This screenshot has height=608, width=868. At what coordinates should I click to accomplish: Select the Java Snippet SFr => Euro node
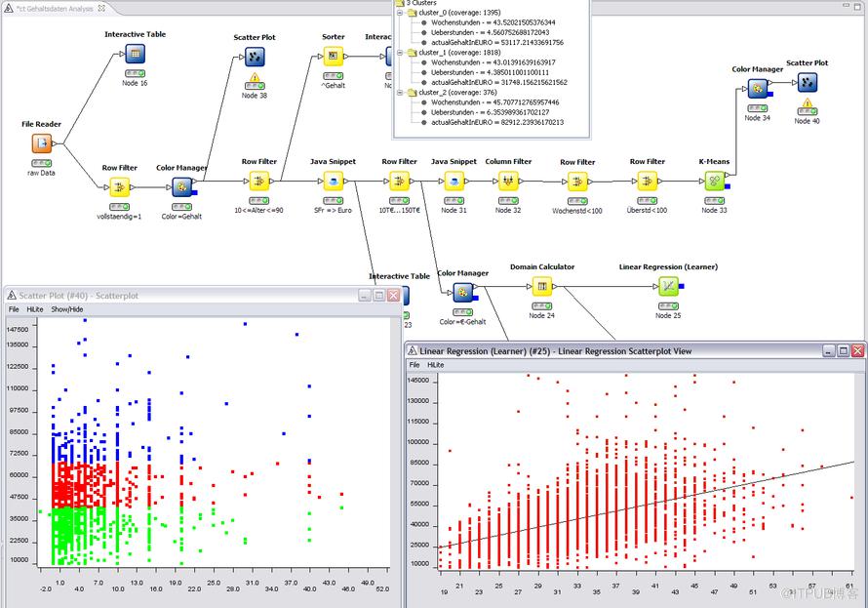pos(334,182)
